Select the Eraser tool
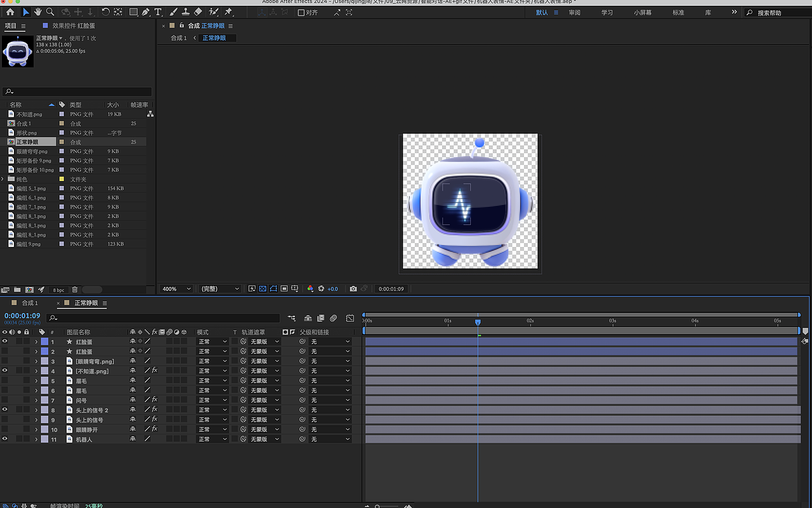The height and width of the screenshot is (508, 812). tap(198, 12)
